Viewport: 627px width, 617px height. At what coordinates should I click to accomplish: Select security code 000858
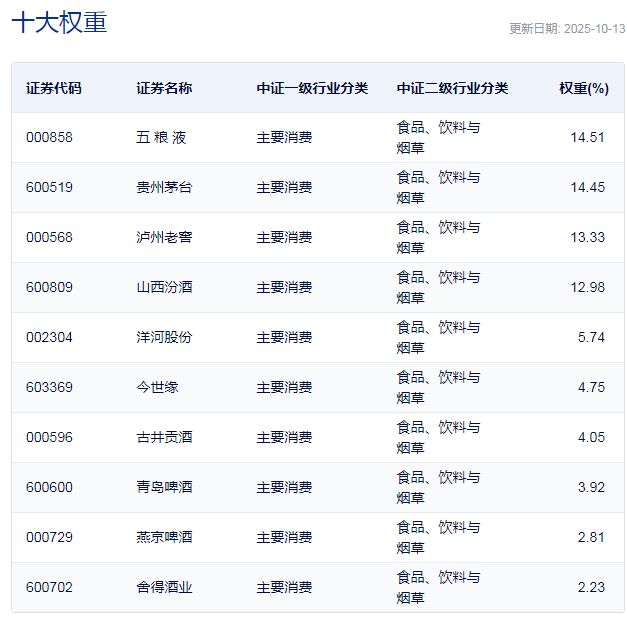tap(49, 137)
